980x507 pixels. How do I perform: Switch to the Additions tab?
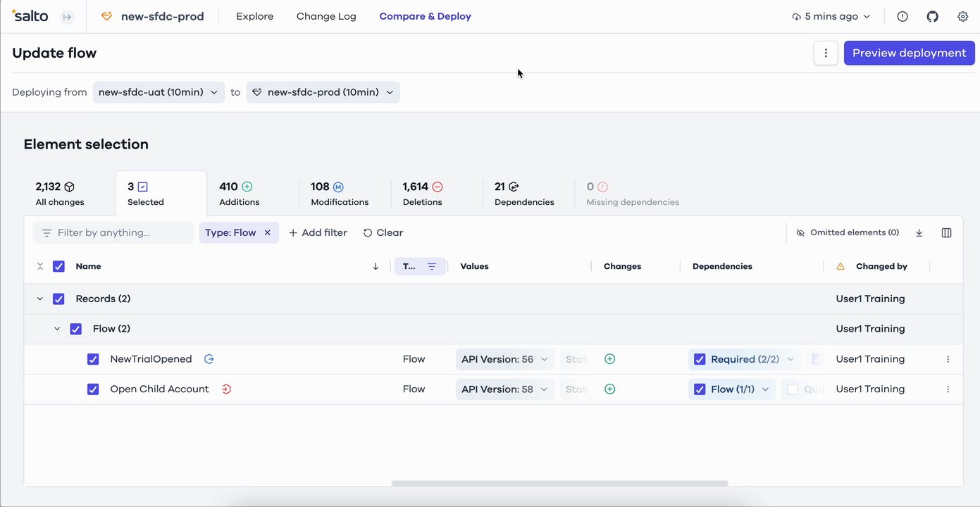coord(253,194)
